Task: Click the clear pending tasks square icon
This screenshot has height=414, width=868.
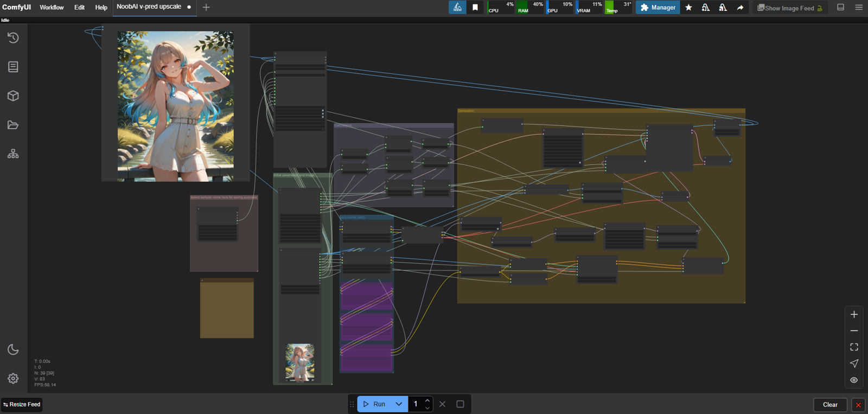Action: coord(460,404)
